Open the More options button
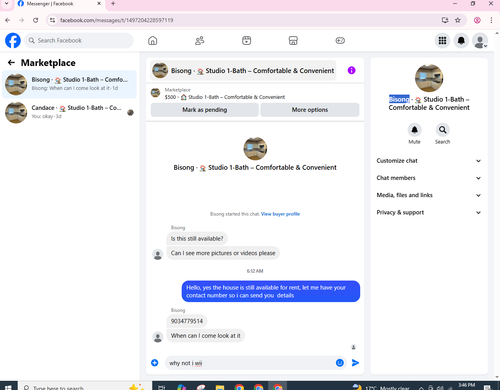Image resolution: width=500 pixels, height=390 pixels. coord(310,110)
